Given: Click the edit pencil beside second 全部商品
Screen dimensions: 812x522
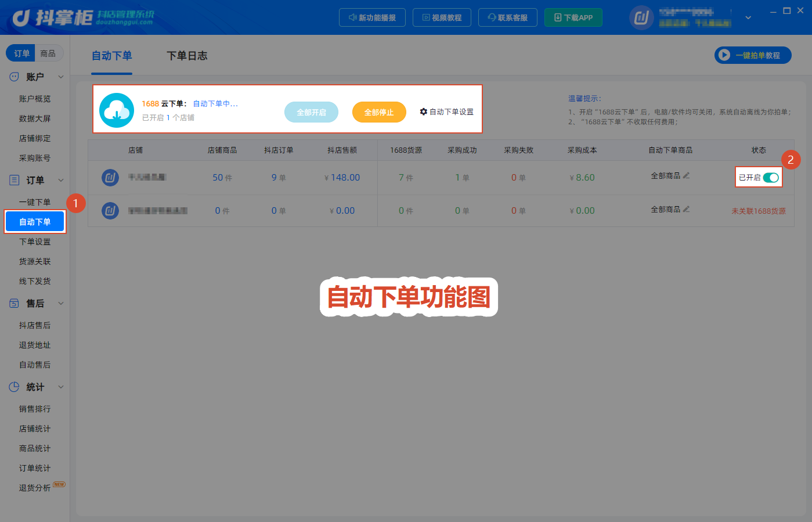Looking at the screenshot, I should click(687, 209).
